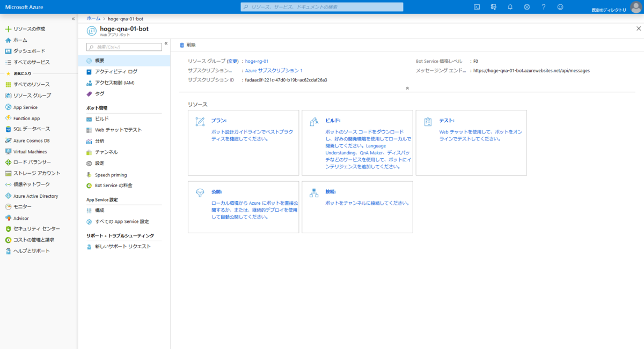Screen dimensions: 644x349
Task: Open the 接続: card title link
Action: point(331,191)
